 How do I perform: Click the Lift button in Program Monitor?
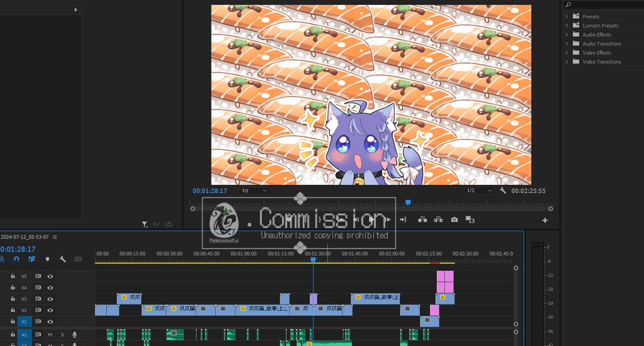click(422, 220)
